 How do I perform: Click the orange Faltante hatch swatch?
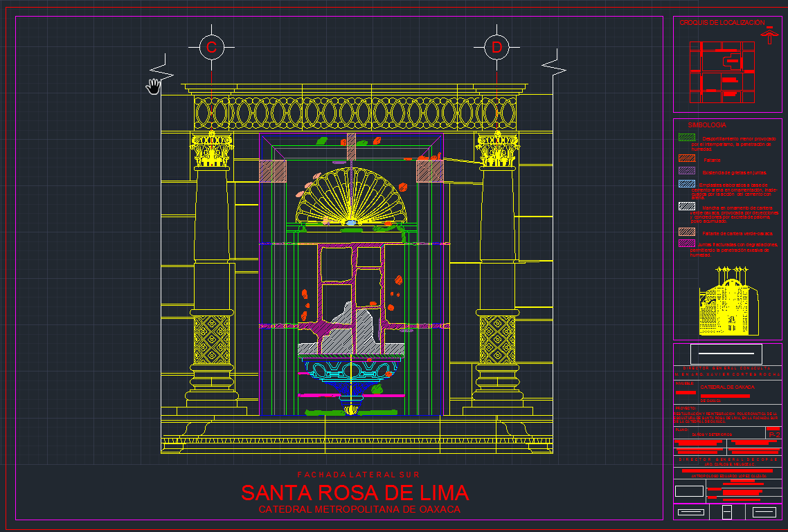tap(686, 159)
